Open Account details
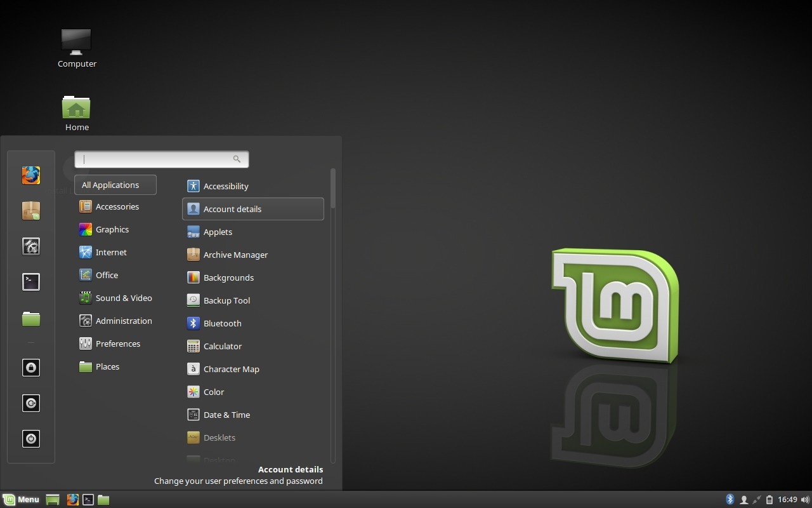The image size is (812, 508). pyautogui.click(x=253, y=209)
